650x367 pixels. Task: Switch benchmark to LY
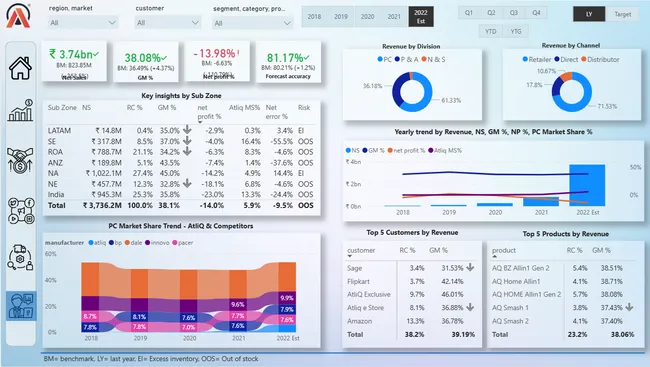tap(589, 14)
